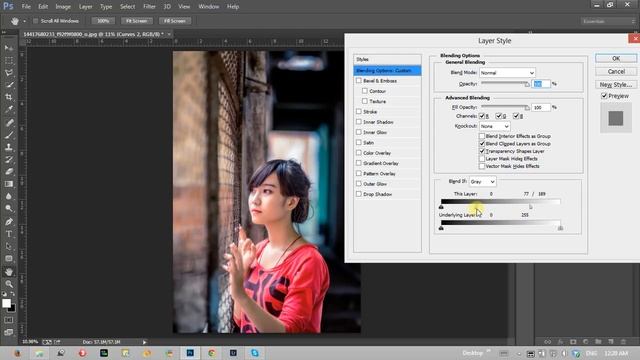Click OK in Layer Style dialog
Image resolution: width=640 pixels, height=360 pixels.
click(x=616, y=58)
